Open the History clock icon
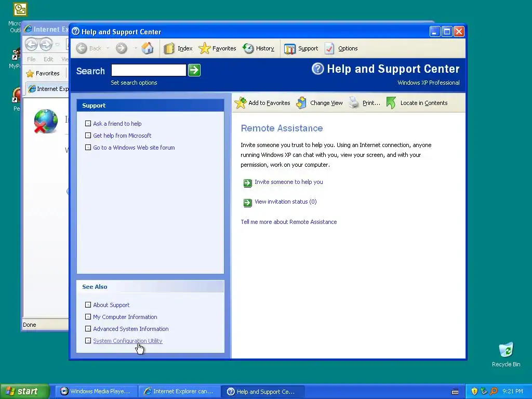Screen dimensions: 532x399 (248, 48)
